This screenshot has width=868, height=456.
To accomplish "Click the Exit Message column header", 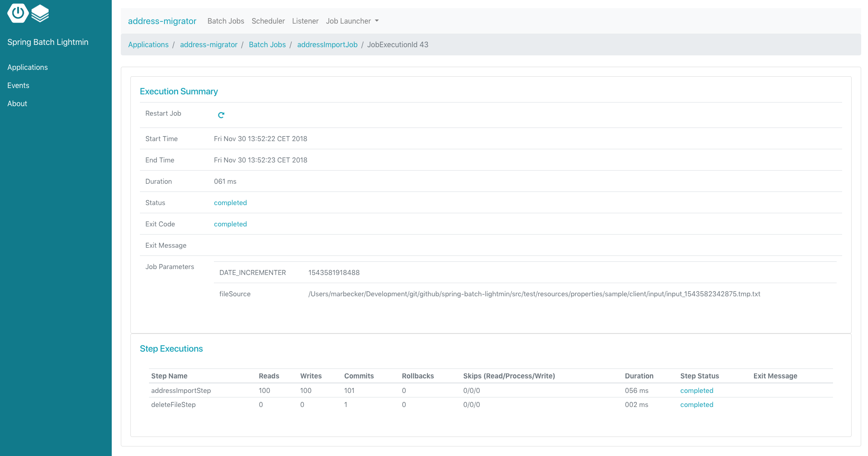I will tap(775, 376).
